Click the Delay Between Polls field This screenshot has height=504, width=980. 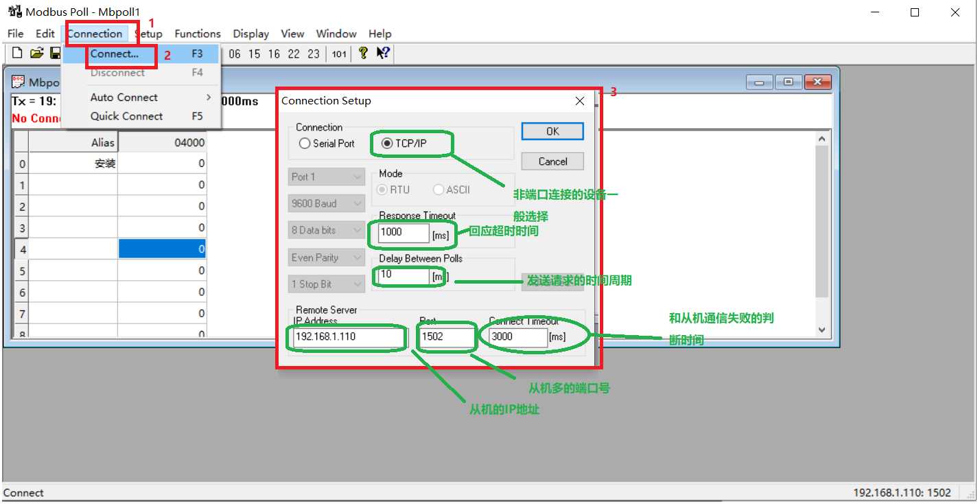404,275
